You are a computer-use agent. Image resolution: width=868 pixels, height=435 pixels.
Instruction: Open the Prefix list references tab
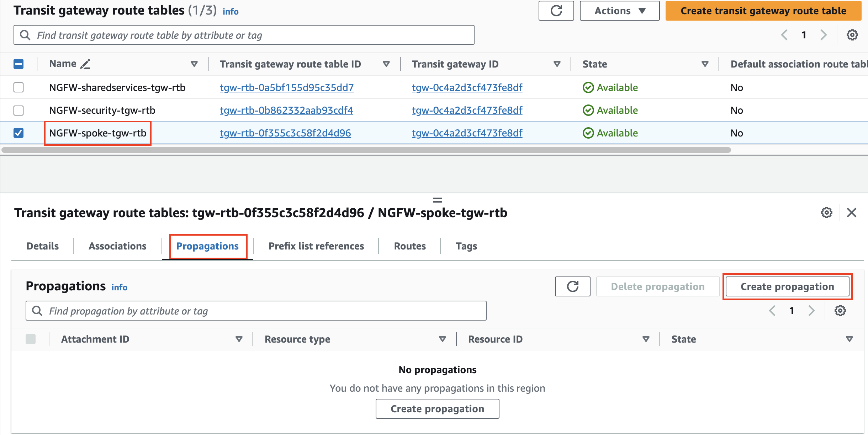coord(316,246)
